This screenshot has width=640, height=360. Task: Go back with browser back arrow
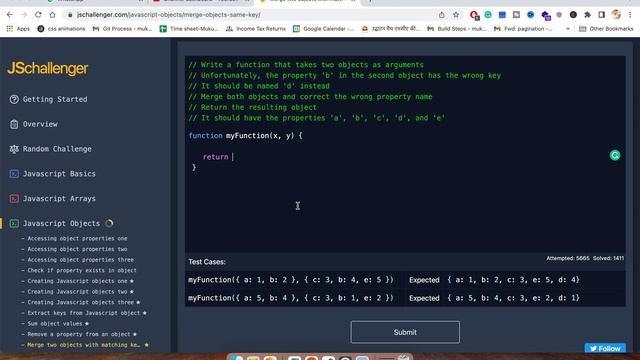pyautogui.click(x=10, y=15)
